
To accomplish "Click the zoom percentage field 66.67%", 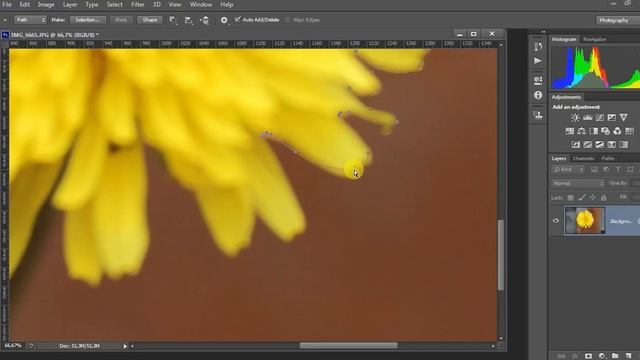I will pos(13,346).
